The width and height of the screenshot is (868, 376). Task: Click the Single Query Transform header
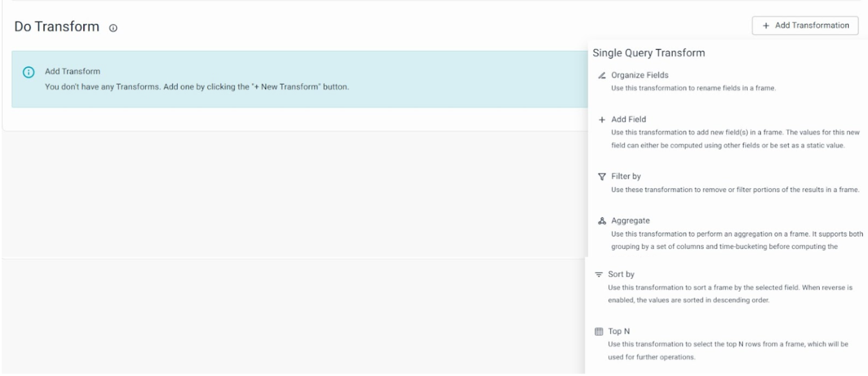648,53
